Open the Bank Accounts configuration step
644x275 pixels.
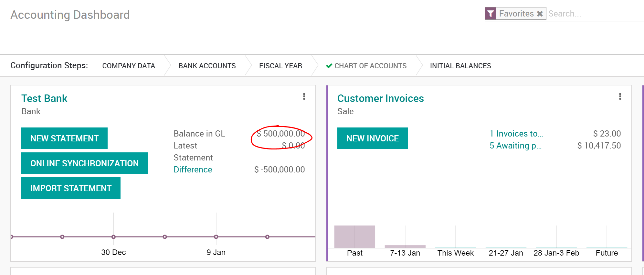[207, 66]
